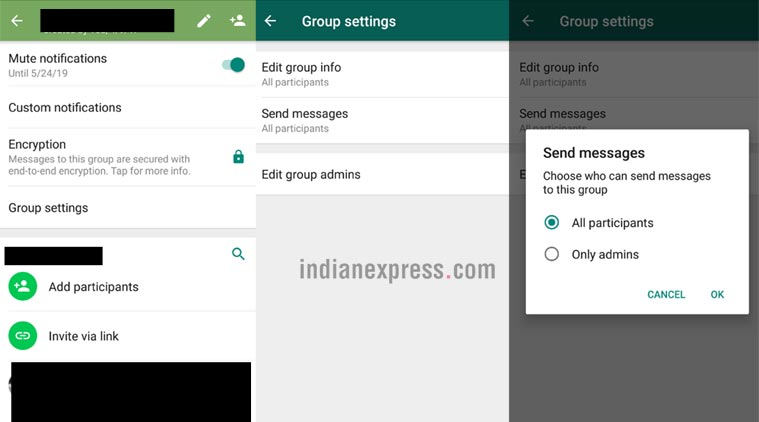Tap the add person icon in header
The width and height of the screenshot is (759, 422).
(237, 20)
